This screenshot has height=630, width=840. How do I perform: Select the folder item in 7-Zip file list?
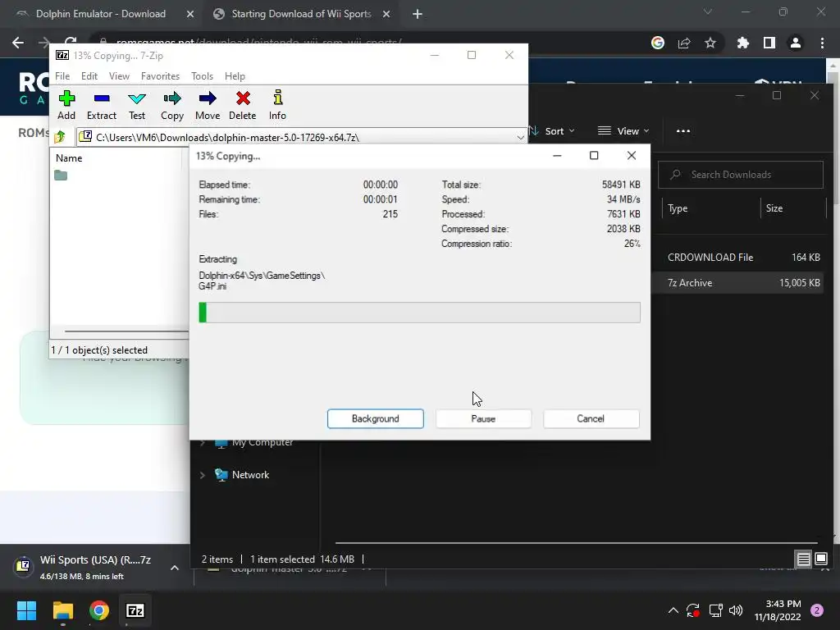[61, 176]
